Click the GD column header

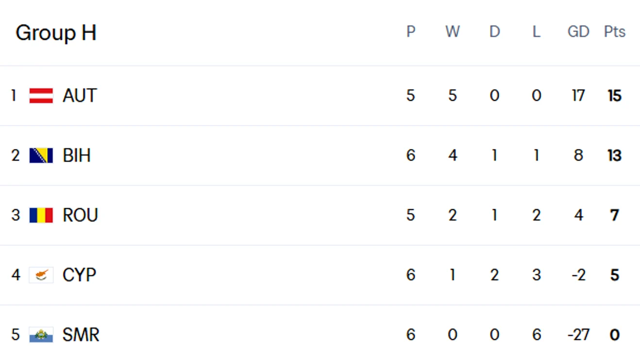578,32
